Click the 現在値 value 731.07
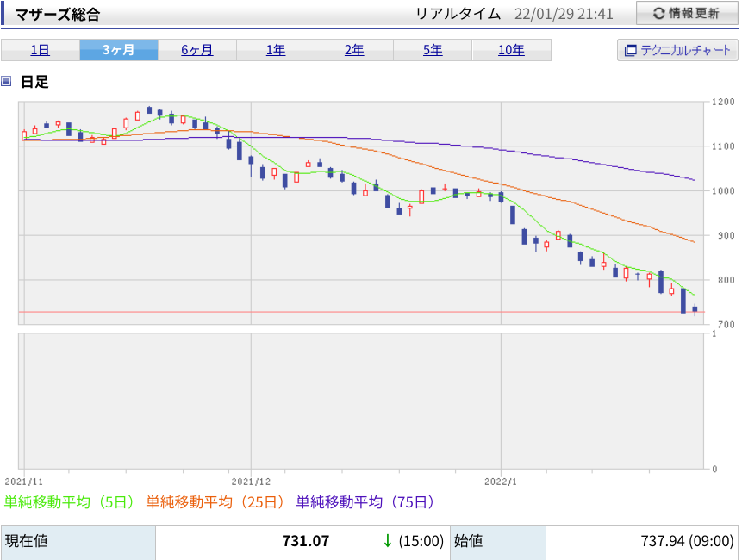 306,540
